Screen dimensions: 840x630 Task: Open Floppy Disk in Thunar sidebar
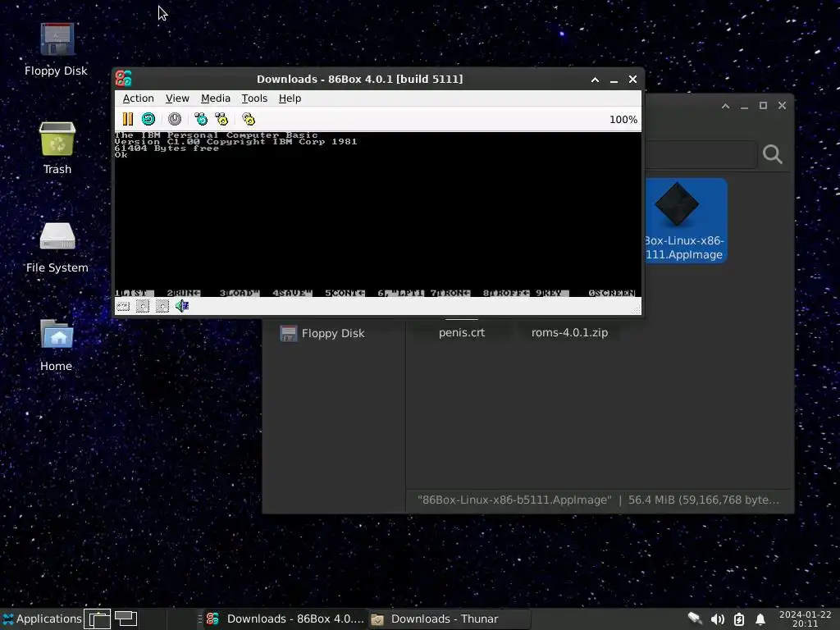[x=322, y=333]
